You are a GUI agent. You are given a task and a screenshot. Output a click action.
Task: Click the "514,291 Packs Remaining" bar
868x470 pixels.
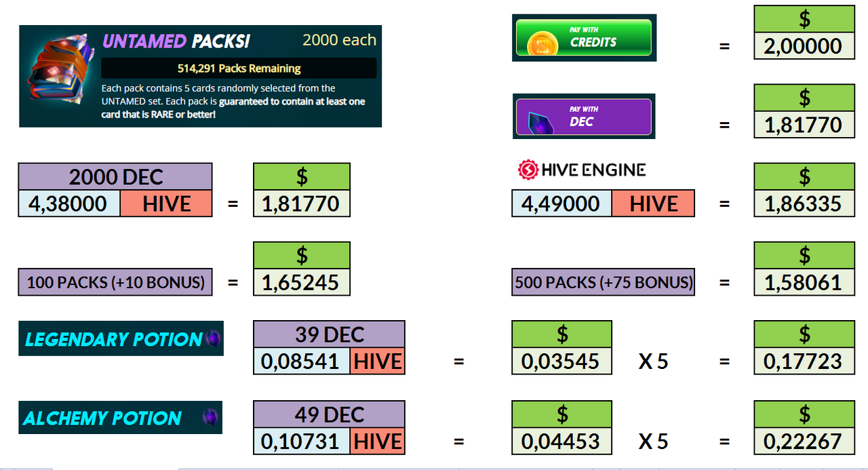[239, 68]
